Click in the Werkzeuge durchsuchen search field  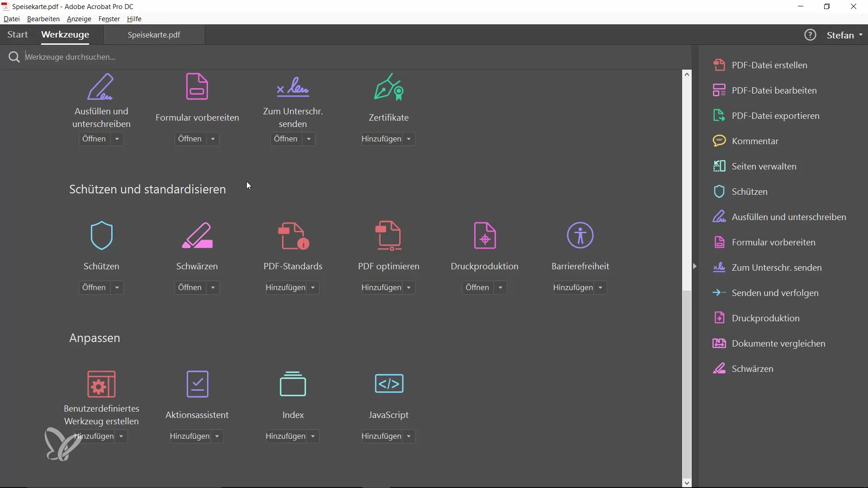click(353, 57)
